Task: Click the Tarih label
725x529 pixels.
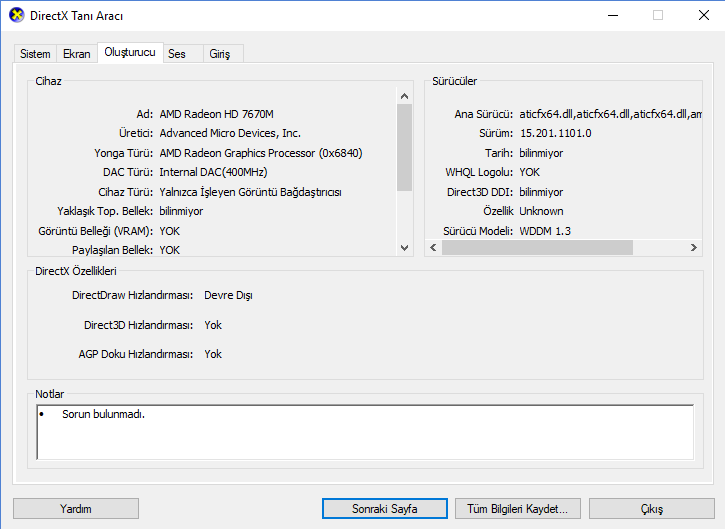Action: pyautogui.click(x=498, y=153)
